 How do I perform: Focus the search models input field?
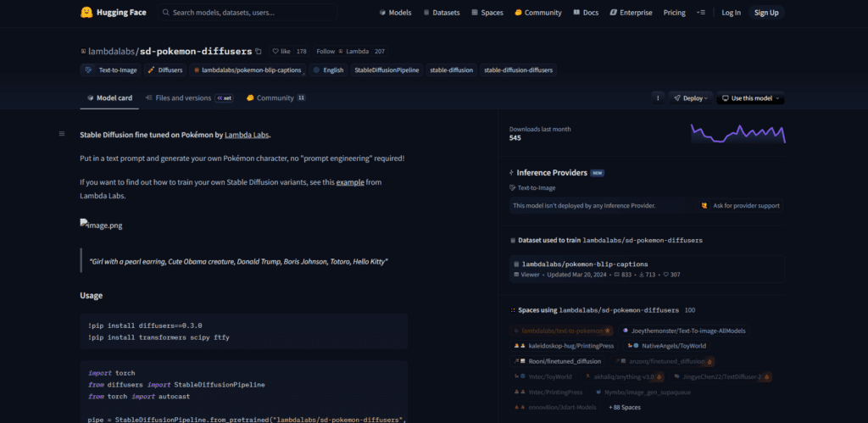(248, 12)
